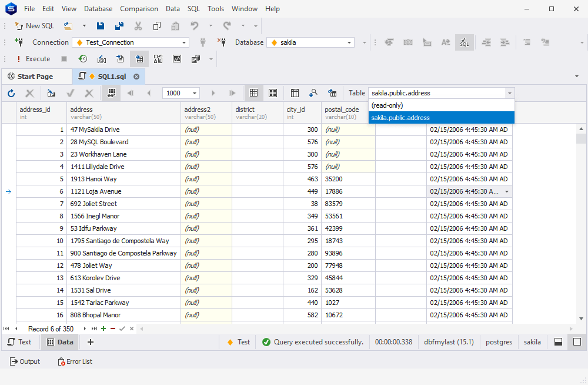Screen dimensions: 588x385
Task: Click the columns visibility icon
Action: 295,93
